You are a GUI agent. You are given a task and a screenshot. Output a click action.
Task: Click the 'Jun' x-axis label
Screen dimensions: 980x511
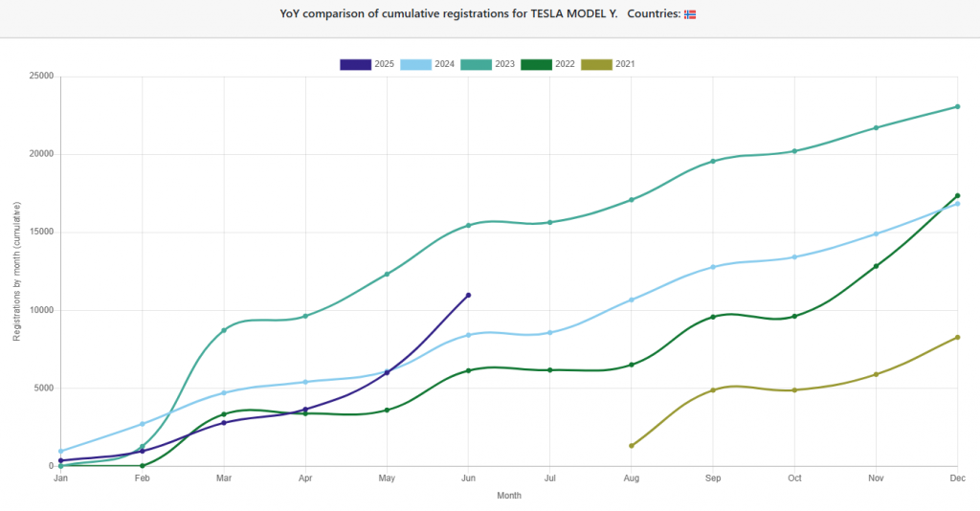pyautogui.click(x=468, y=478)
